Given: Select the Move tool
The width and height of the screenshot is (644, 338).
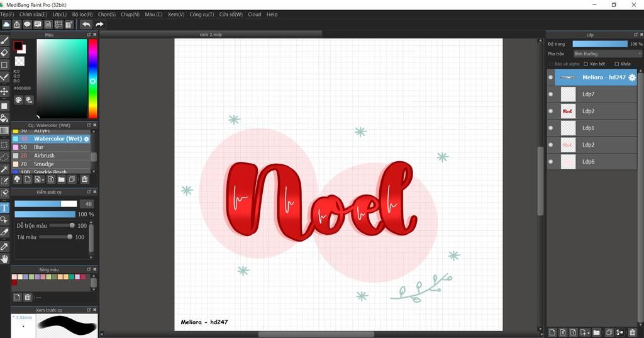Looking at the screenshot, I should (4, 91).
